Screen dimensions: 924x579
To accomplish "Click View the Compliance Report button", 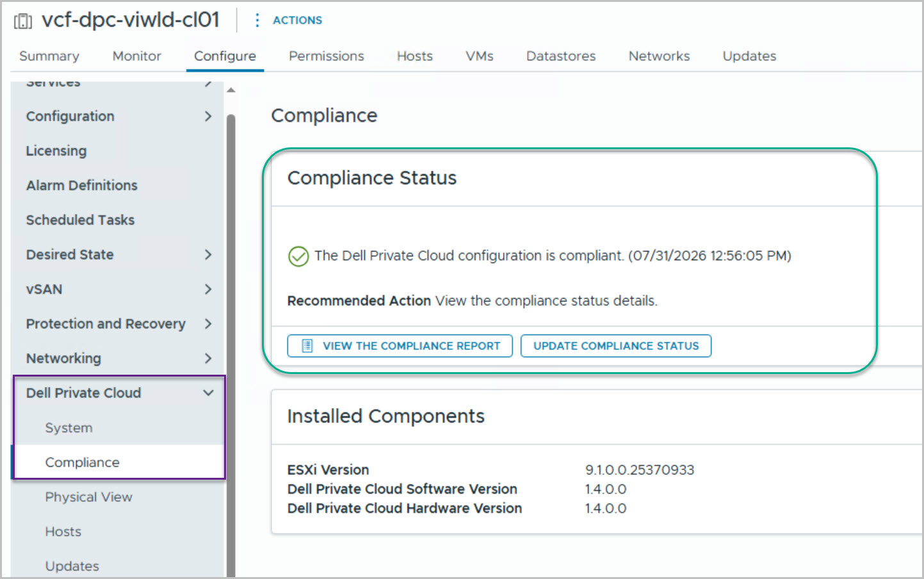I will (400, 346).
